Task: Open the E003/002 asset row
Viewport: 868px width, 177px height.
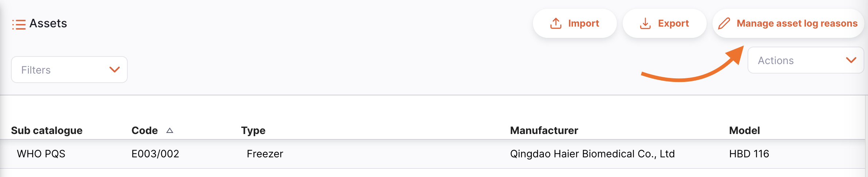Action: click(155, 154)
